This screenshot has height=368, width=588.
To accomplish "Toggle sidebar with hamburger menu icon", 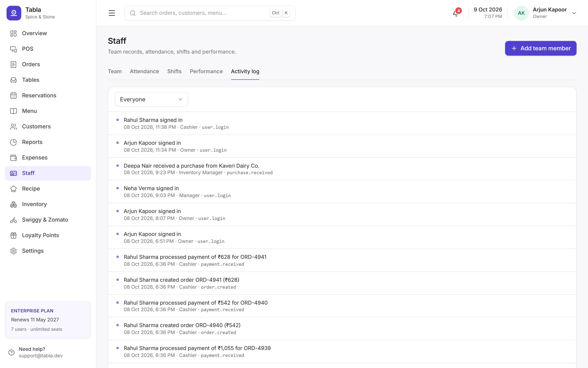I will (112, 13).
